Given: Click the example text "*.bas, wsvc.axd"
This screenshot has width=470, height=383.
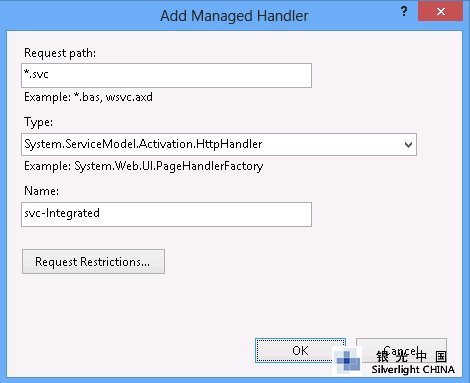Looking at the screenshot, I should [x=113, y=97].
